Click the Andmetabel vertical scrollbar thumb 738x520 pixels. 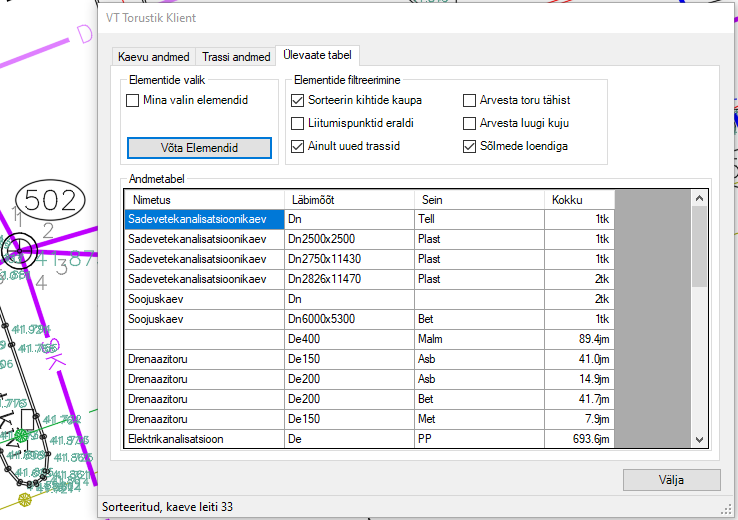click(699, 247)
